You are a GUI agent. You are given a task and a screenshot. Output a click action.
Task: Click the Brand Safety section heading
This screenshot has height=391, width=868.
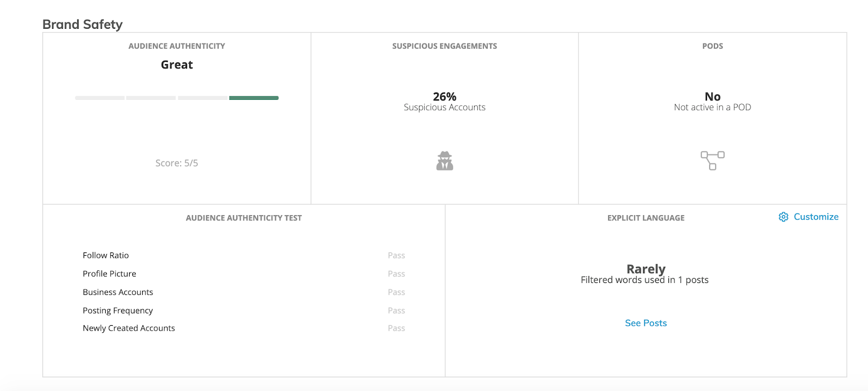pyautogui.click(x=82, y=24)
